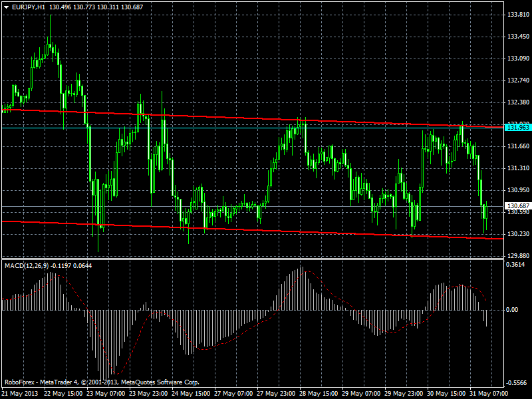Click the 132.740 price scale value
The height and width of the screenshot is (399, 532).
tap(518, 80)
